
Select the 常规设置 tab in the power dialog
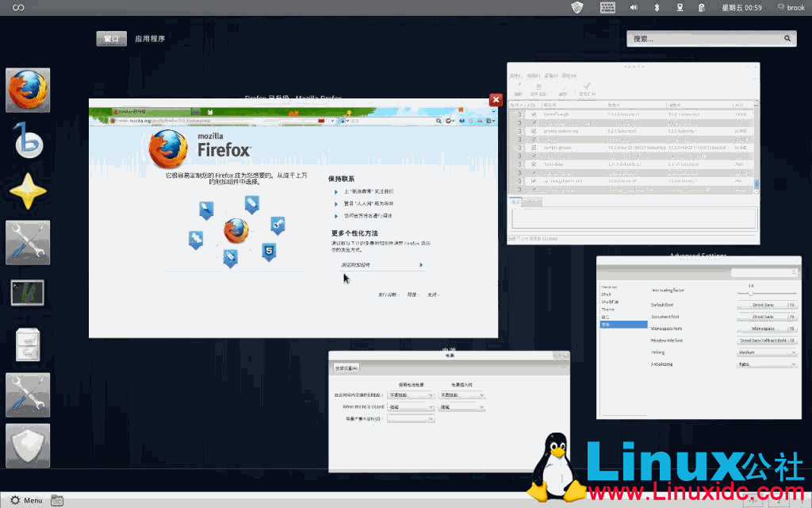pyautogui.click(x=348, y=368)
